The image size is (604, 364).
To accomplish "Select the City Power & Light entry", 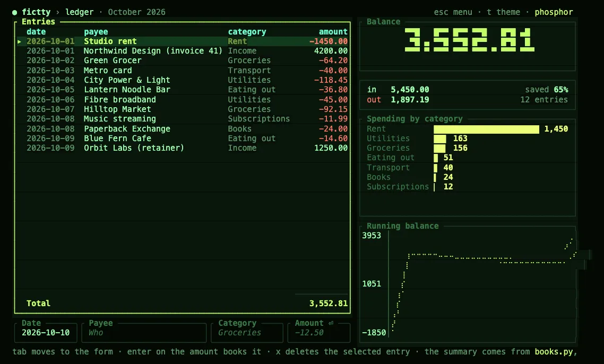I will [x=182, y=80].
